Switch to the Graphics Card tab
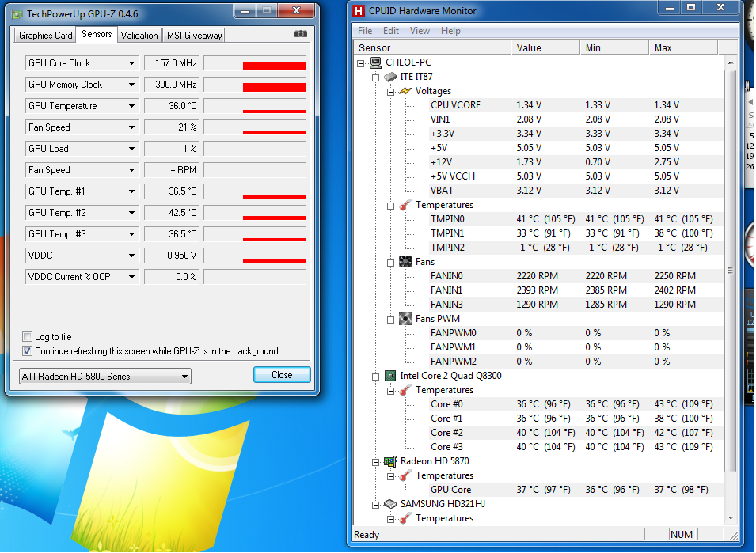 point(46,36)
